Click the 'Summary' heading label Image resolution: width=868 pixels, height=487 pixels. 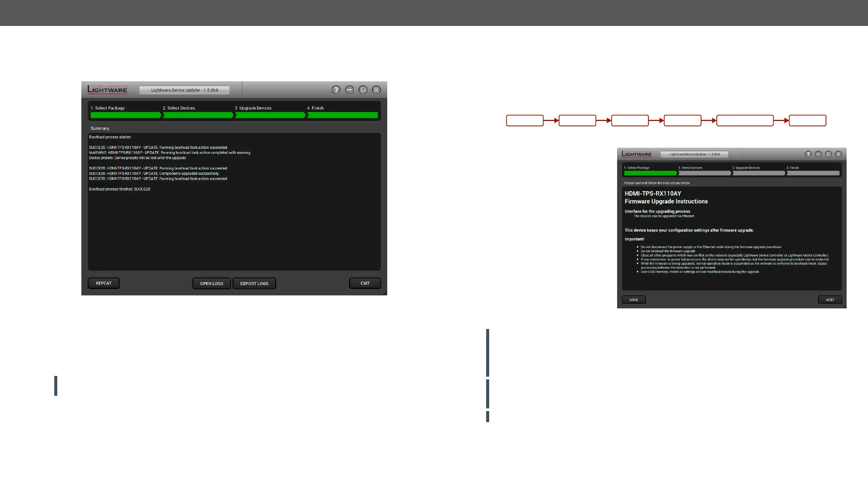(x=100, y=128)
